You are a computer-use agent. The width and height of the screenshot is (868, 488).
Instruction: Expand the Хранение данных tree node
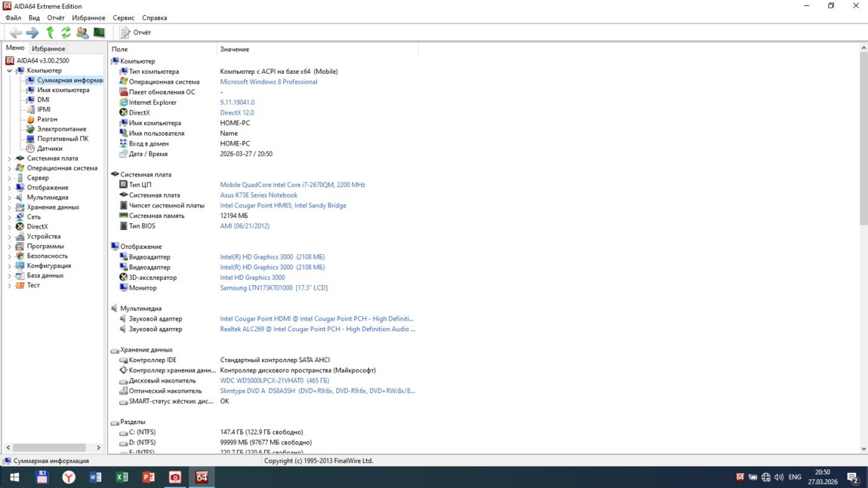click(x=10, y=207)
